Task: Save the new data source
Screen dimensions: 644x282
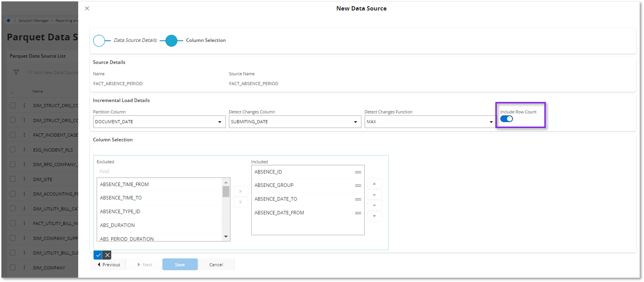Action: pos(180,264)
